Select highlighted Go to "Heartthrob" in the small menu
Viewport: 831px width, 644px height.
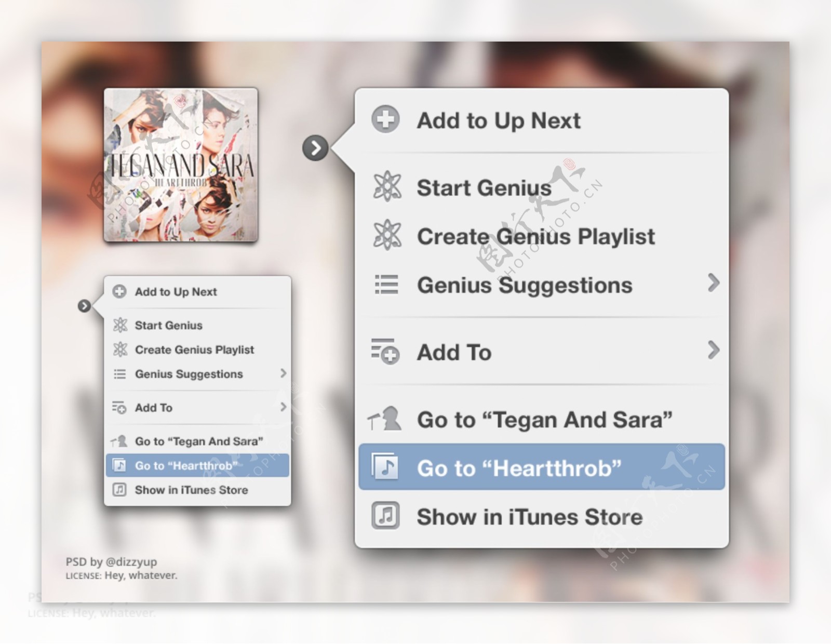(x=198, y=465)
